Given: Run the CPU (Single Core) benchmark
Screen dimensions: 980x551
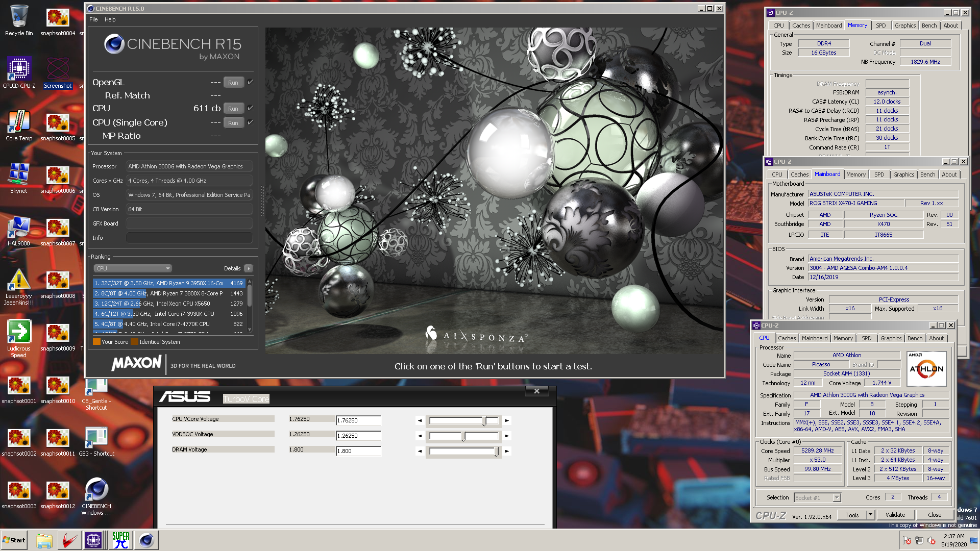Looking at the screenshot, I should coord(233,123).
